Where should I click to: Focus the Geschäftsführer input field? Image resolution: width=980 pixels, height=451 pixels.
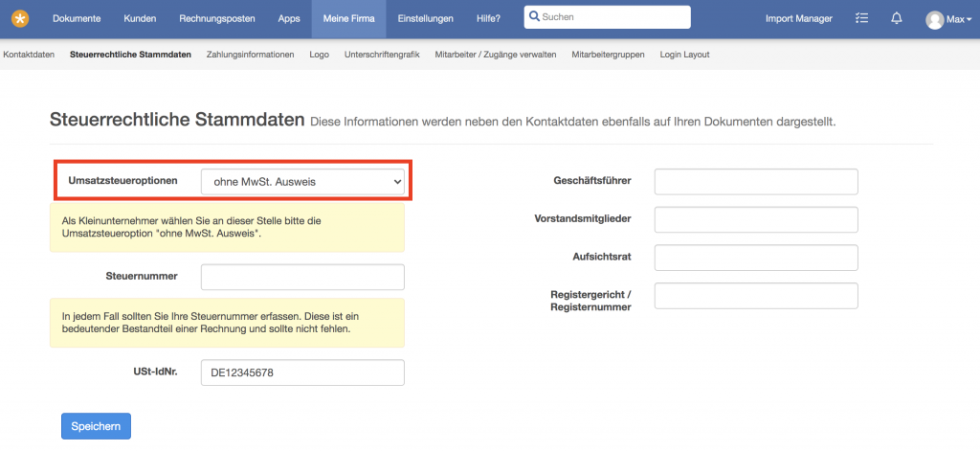click(x=756, y=181)
